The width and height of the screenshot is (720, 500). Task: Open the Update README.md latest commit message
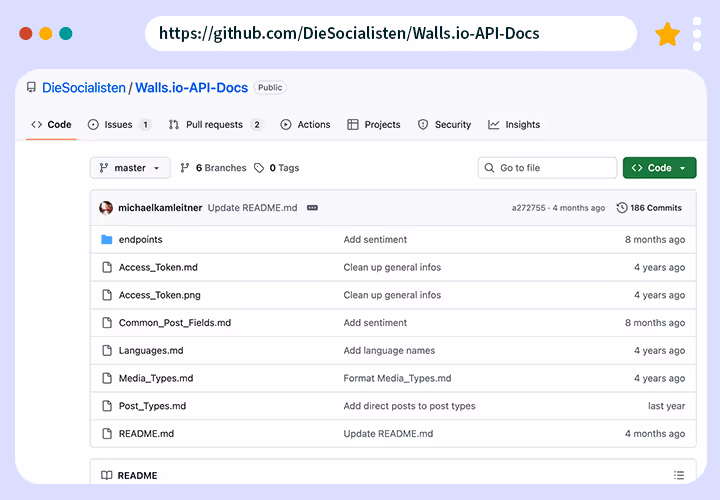(253, 208)
